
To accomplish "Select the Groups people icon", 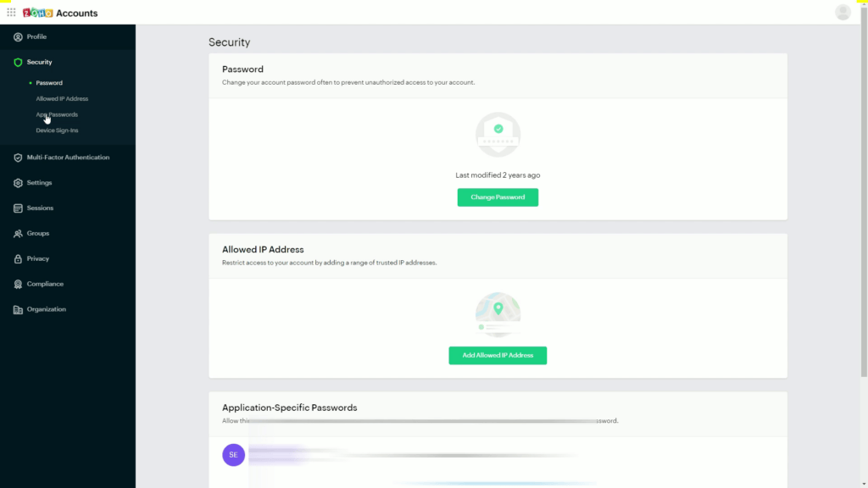I will tap(18, 233).
